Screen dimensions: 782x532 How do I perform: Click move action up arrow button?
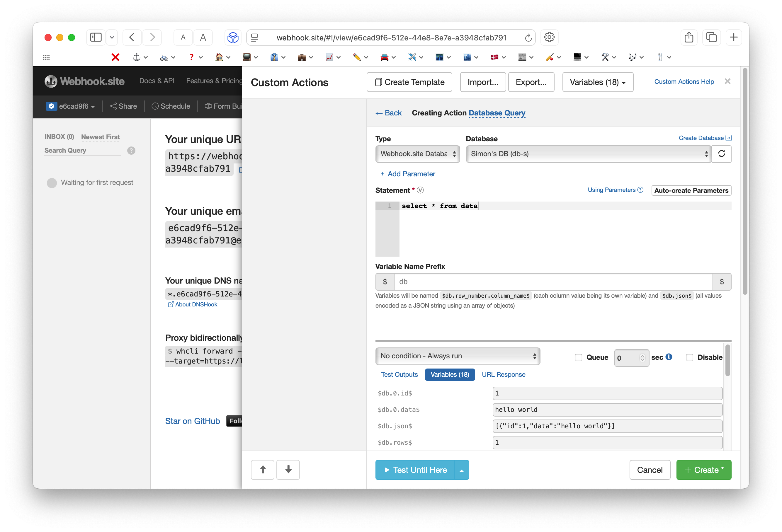(x=262, y=469)
